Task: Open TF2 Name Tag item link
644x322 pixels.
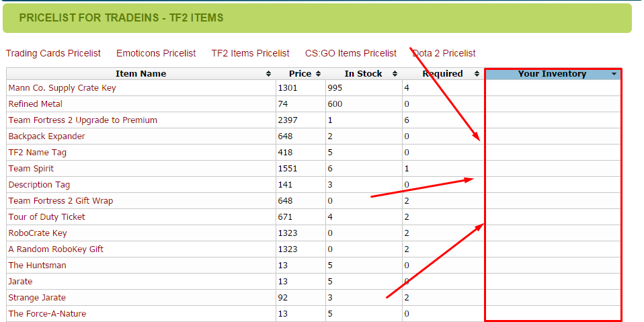Action: tap(38, 153)
